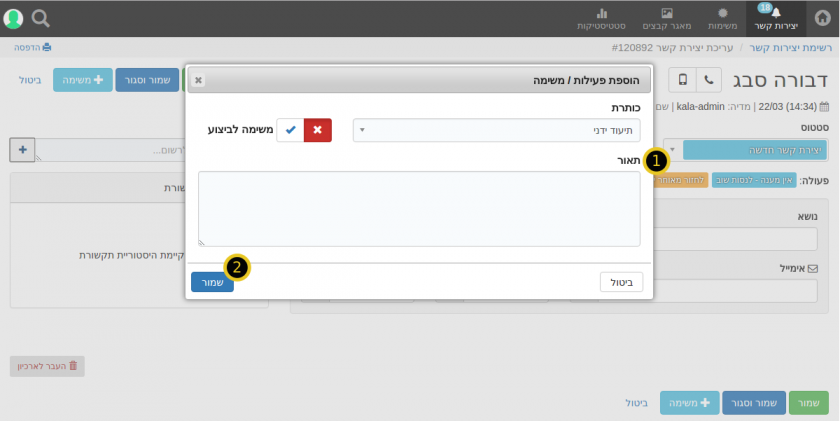Image resolution: width=840 pixels, height=421 pixels.
Task: Set משימה לביצוע to blue checkmark
Action: click(x=290, y=130)
